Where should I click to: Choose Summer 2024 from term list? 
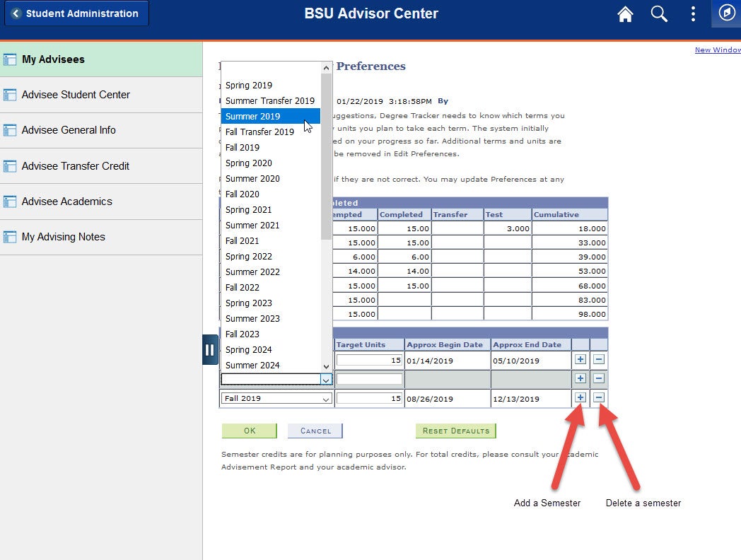[270, 366]
